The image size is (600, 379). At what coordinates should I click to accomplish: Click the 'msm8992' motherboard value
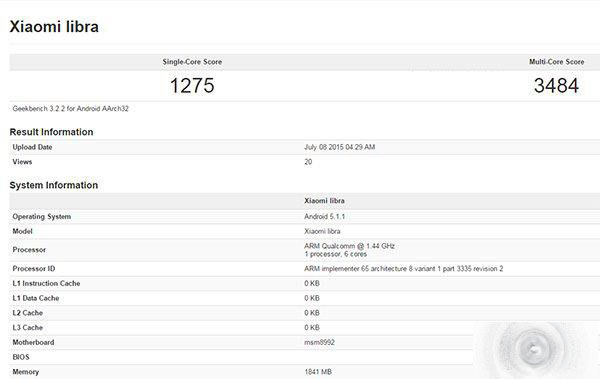pyautogui.click(x=319, y=343)
